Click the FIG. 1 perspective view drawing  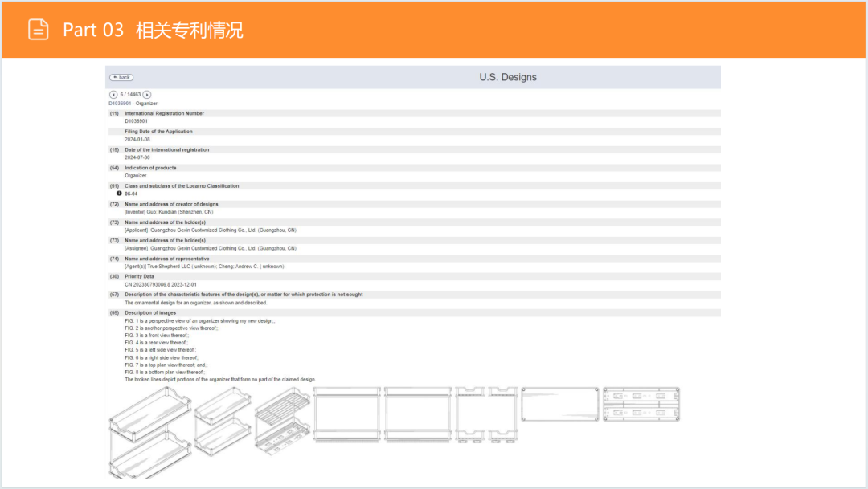pos(148,430)
